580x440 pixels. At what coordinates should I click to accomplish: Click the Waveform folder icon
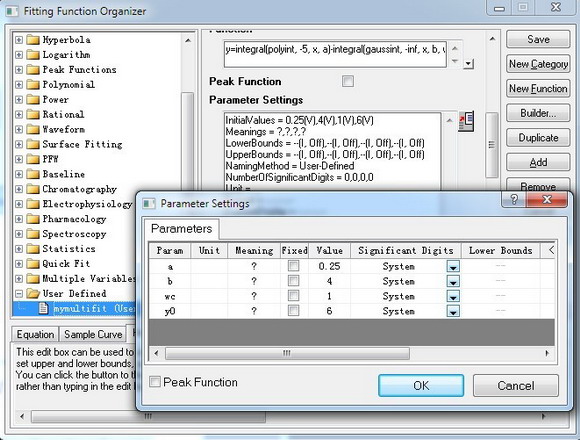(33, 129)
